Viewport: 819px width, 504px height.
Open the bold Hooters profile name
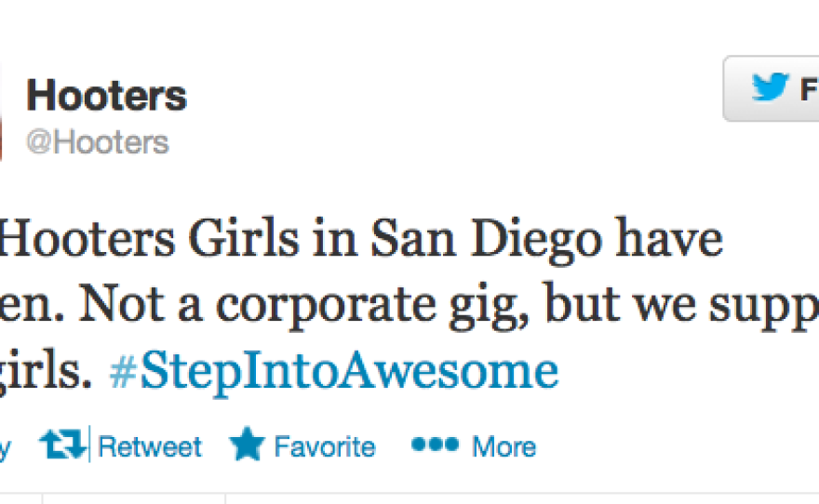pos(107,96)
